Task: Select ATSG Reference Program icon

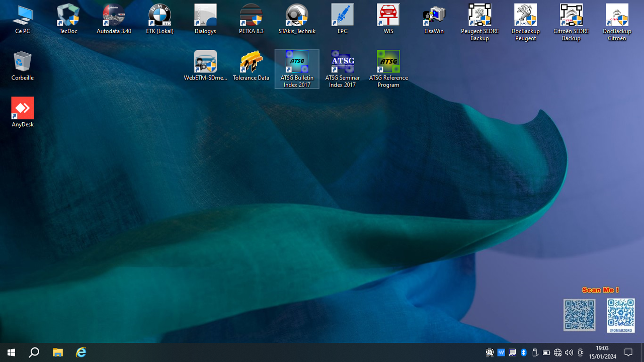Action: [388, 69]
